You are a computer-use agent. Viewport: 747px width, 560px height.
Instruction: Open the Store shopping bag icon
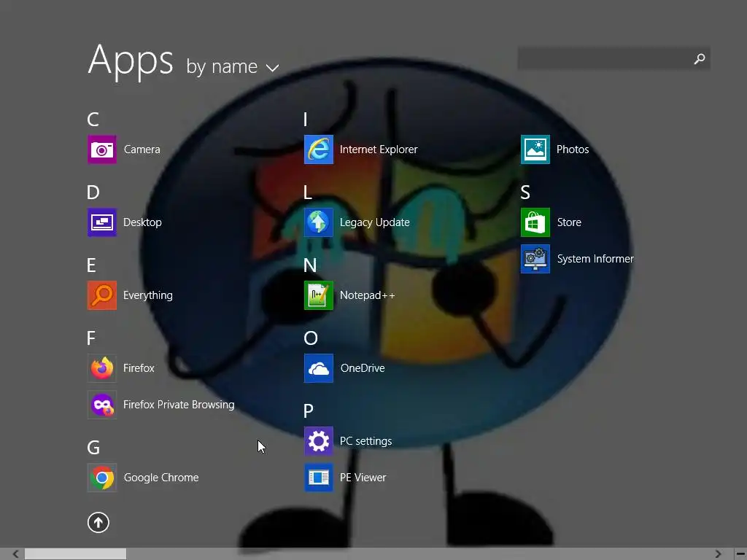[535, 222]
